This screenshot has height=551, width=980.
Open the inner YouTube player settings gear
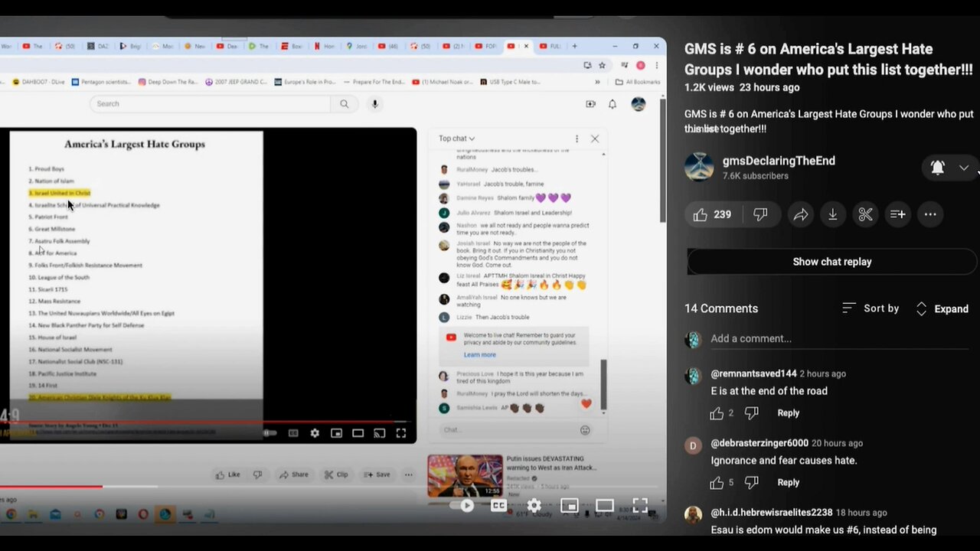click(315, 433)
